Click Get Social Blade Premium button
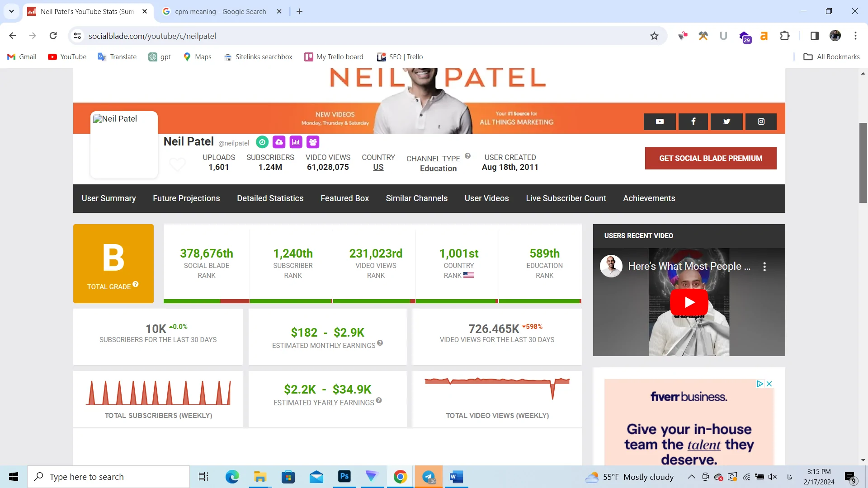 point(711,158)
